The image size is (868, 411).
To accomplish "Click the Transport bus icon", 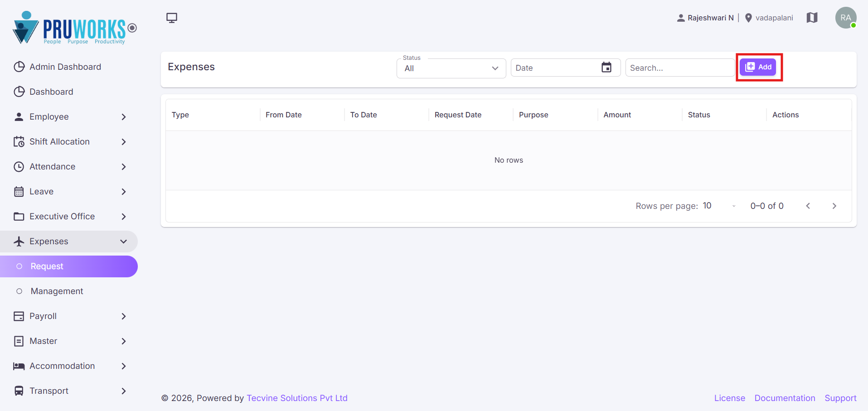I will (19, 391).
